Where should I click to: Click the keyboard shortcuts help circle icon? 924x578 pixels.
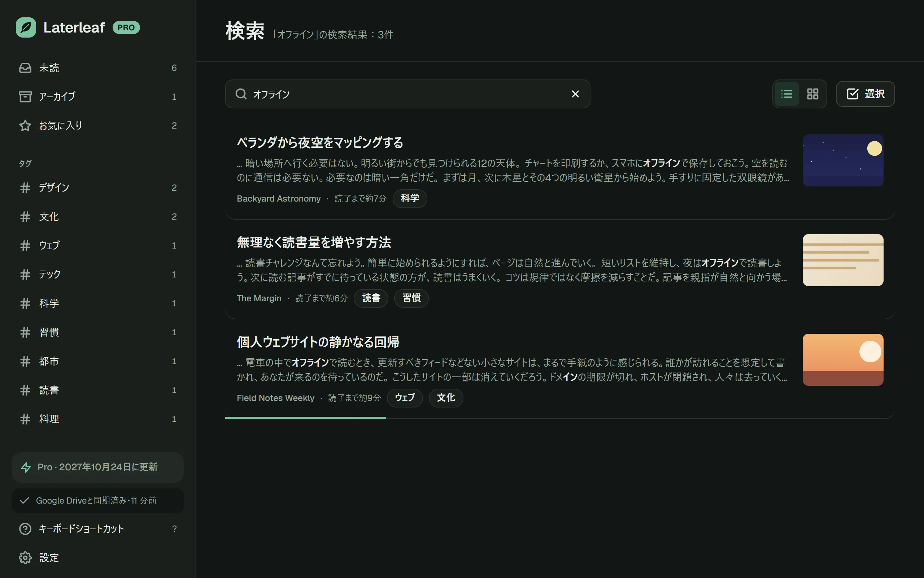(x=25, y=529)
